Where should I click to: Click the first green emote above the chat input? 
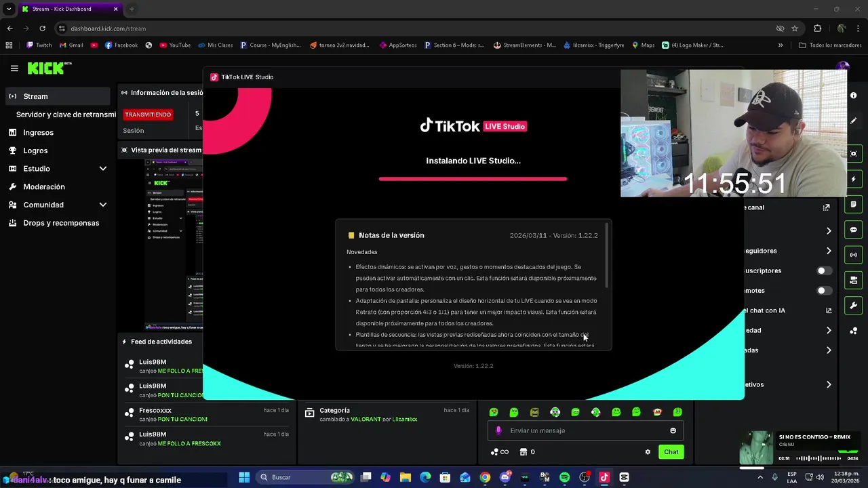pos(494,412)
